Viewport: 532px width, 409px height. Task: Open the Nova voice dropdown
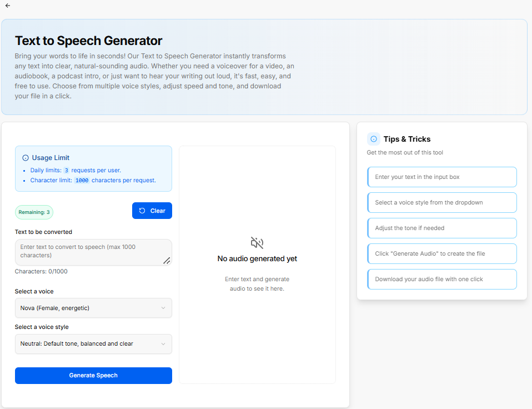(x=93, y=308)
